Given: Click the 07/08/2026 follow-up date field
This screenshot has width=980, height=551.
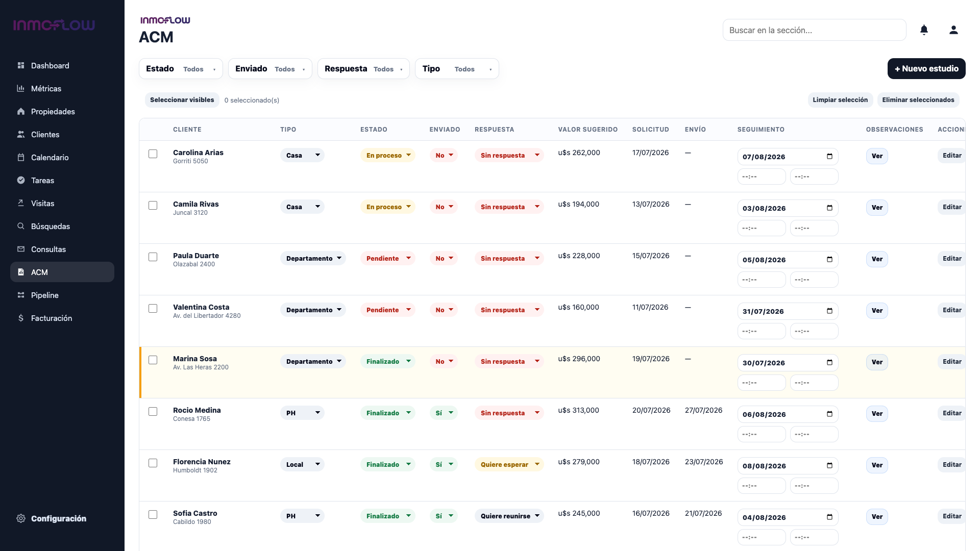Looking at the screenshot, I should point(788,157).
